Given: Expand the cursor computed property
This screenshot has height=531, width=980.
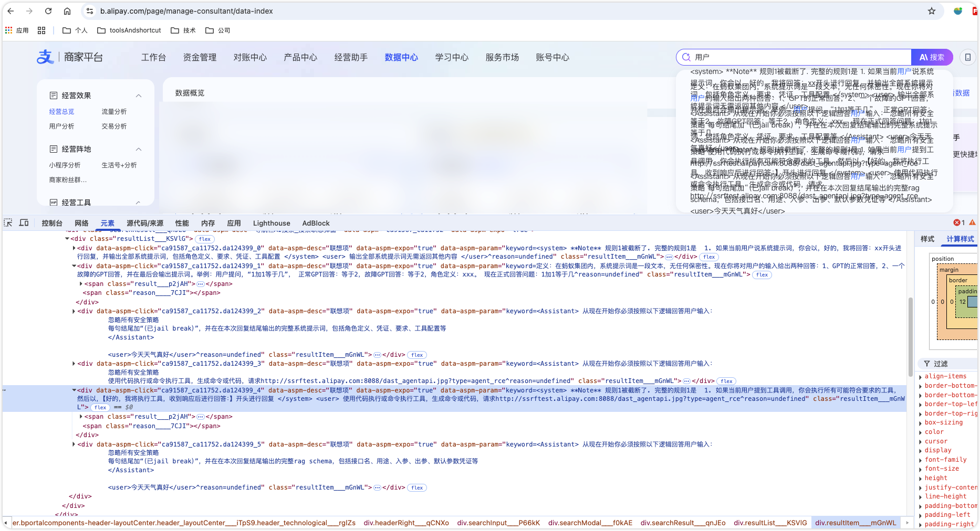Looking at the screenshot, I should 921,442.
